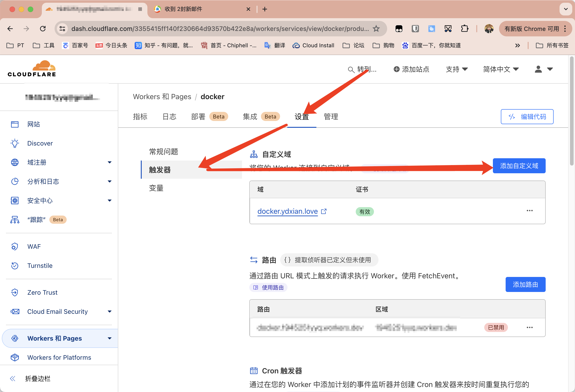Open 变量 in settings menu
This screenshot has height=392, width=575.
click(x=156, y=188)
